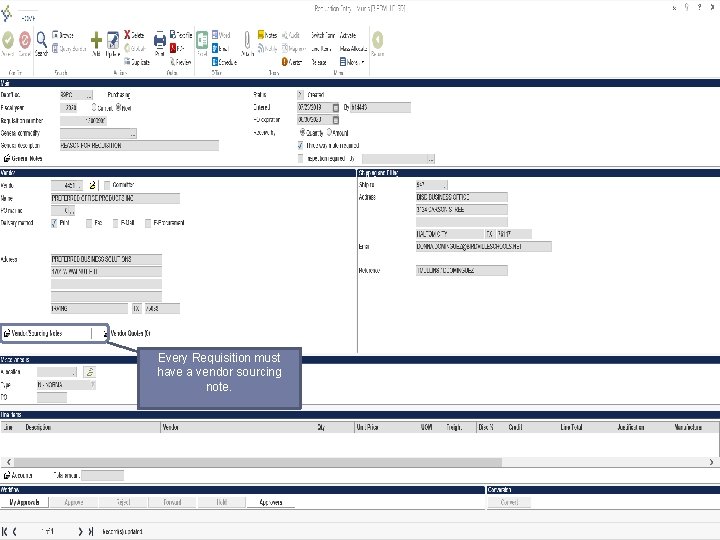720x540 pixels.
Task: Click the Browse icon in ribbon
Action: (55, 35)
